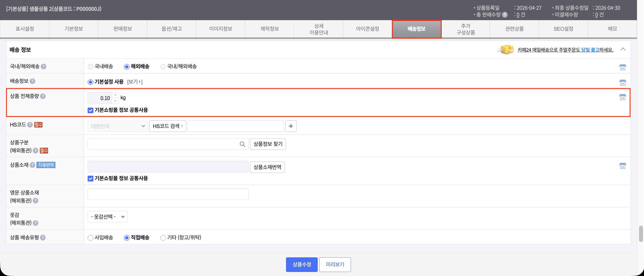Click help icon for 영문 상품소재 (해외통관)
Screen dimensions: 644x276
35,201
